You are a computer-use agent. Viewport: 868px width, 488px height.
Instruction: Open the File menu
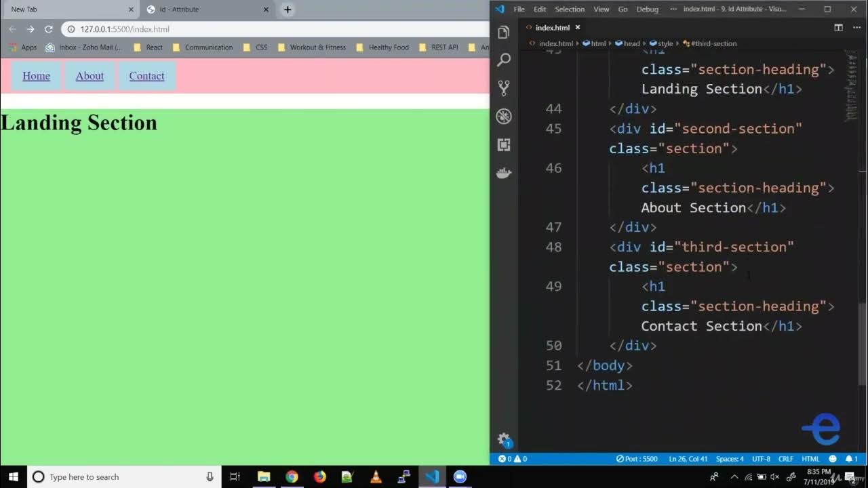point(519,9)
